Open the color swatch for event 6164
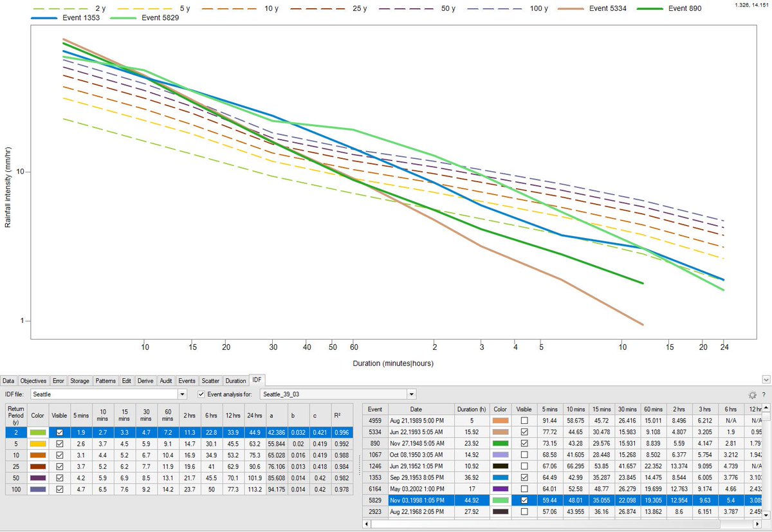 [x=500, y=490]
